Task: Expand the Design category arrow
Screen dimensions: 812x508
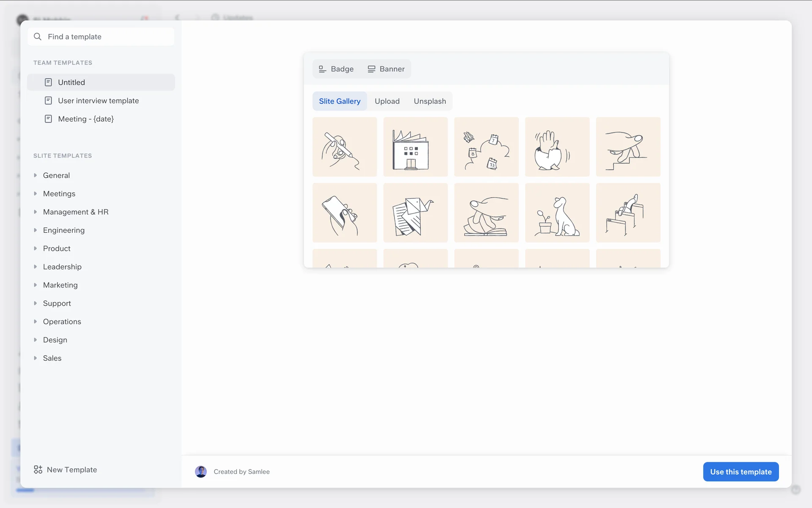Action: coord(36,340)
